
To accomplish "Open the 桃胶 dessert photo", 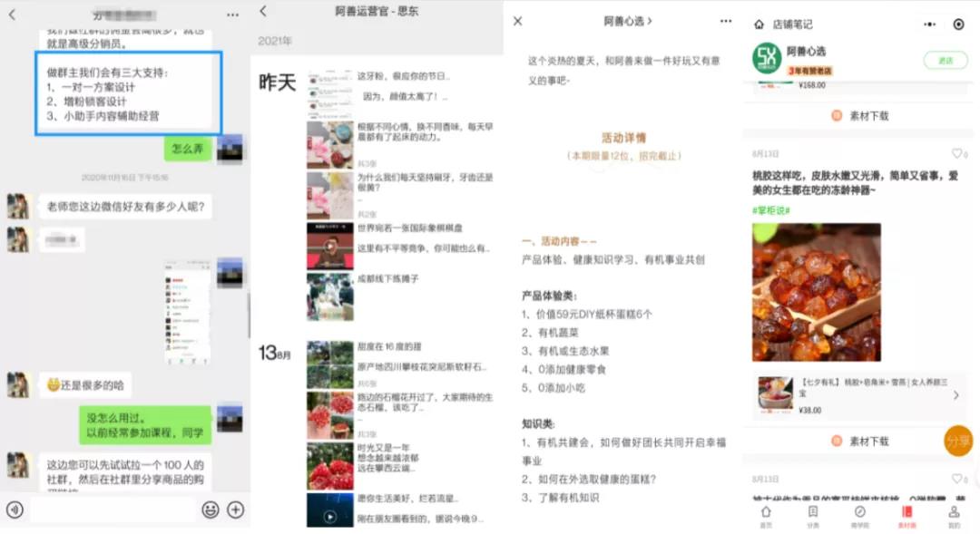I will (x=816, y=292).
